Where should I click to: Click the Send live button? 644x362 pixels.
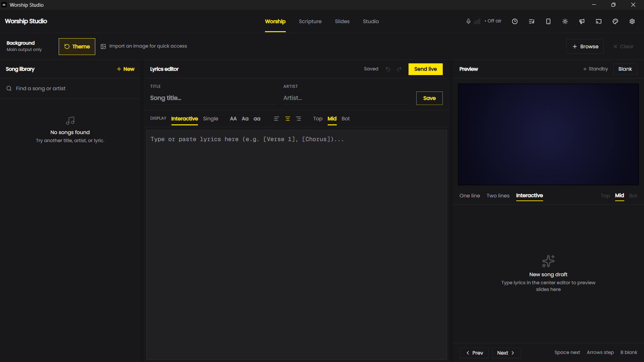(425, 69)
